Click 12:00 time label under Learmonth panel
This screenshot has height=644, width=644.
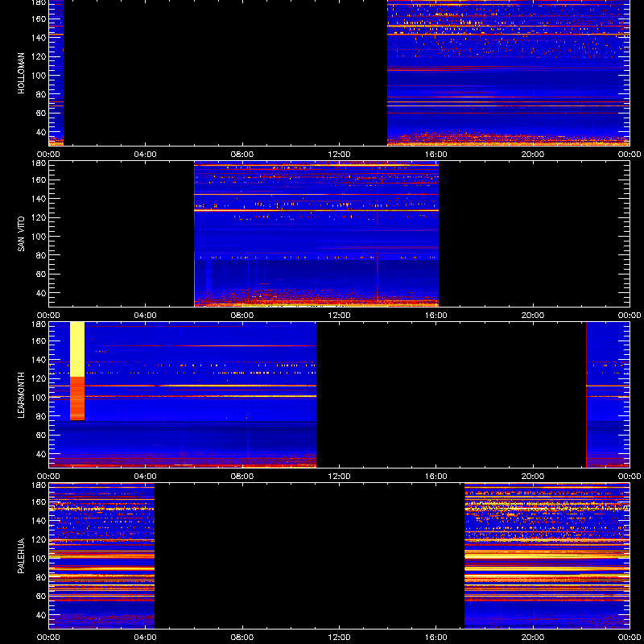(339, 477)
